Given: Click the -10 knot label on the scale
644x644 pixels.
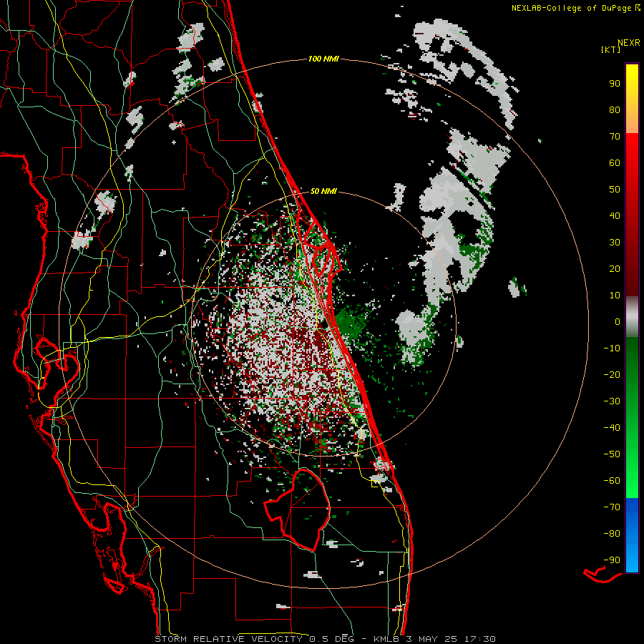Looking at the screenshot, I should point(612,348).
